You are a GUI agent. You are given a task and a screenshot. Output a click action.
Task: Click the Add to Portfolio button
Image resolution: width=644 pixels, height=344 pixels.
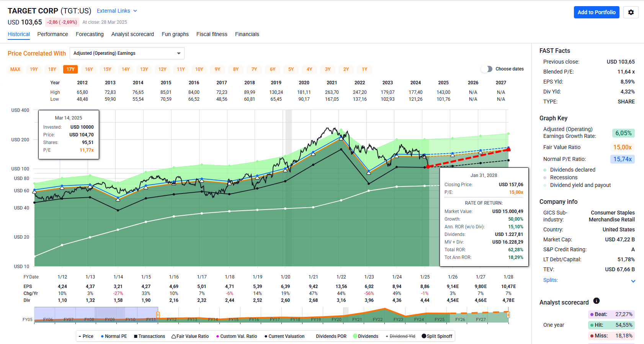[x=596, y=12]
